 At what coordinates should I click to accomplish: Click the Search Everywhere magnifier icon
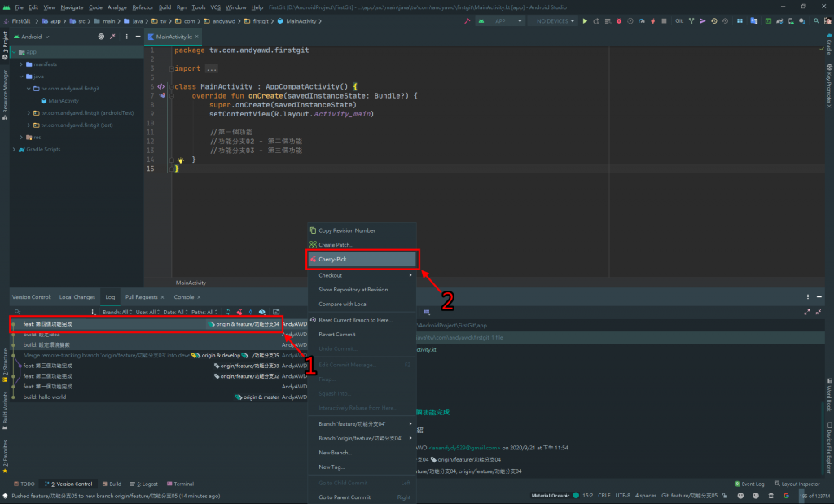click(x=816, y=21)
